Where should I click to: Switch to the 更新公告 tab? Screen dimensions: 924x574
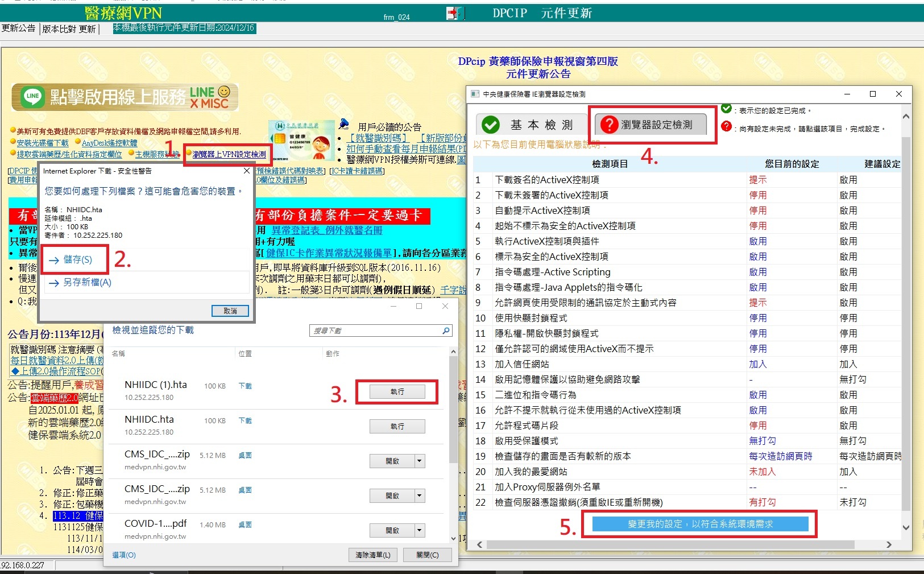pos(19,28)
